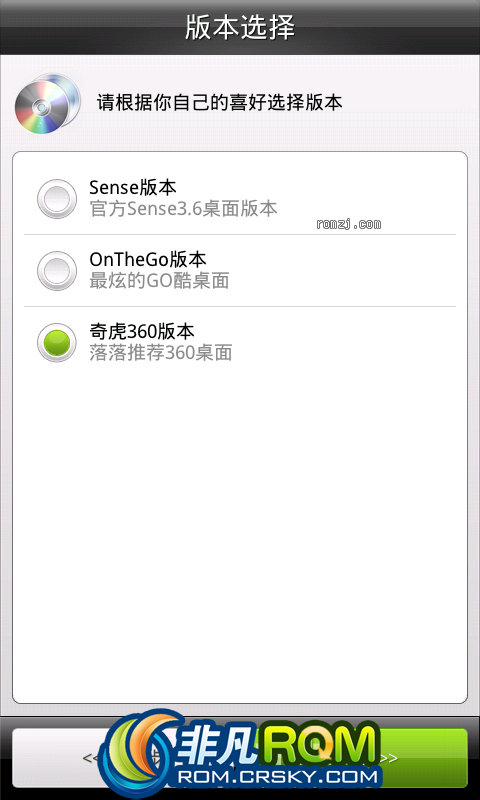Click the 官方Sense3.6桌面版本 description
The image size is (480, 800).
coord(183,209)
